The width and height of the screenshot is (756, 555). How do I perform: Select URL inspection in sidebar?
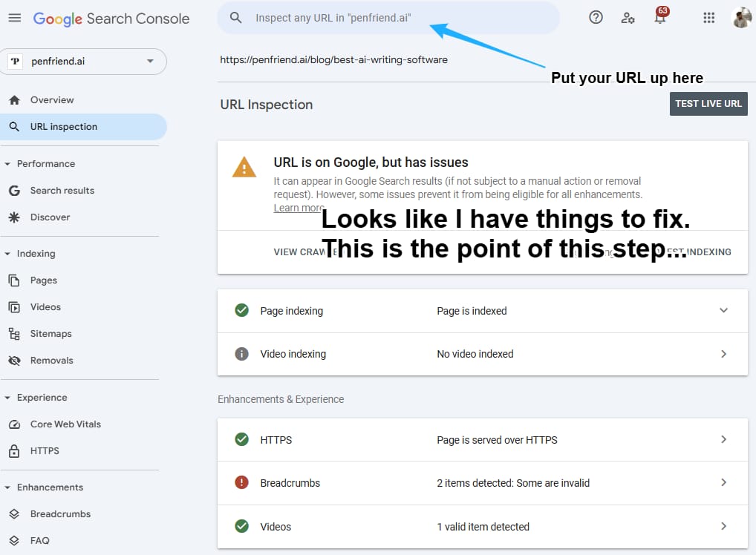pos(83,127)
